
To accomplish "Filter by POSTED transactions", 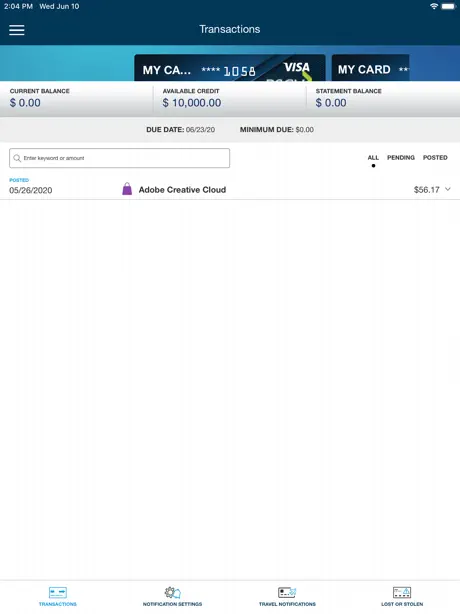I will pos(435,157).
